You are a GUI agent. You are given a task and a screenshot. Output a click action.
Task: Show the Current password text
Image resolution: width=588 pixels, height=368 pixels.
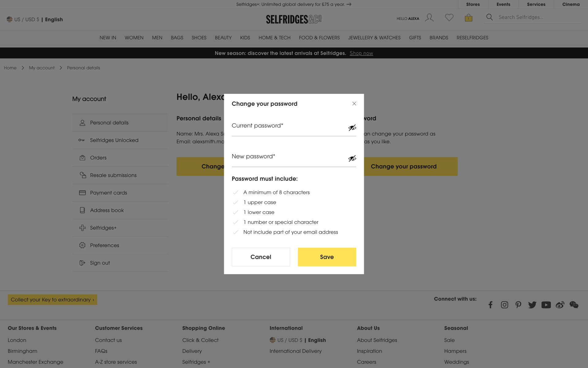(352, 128)
